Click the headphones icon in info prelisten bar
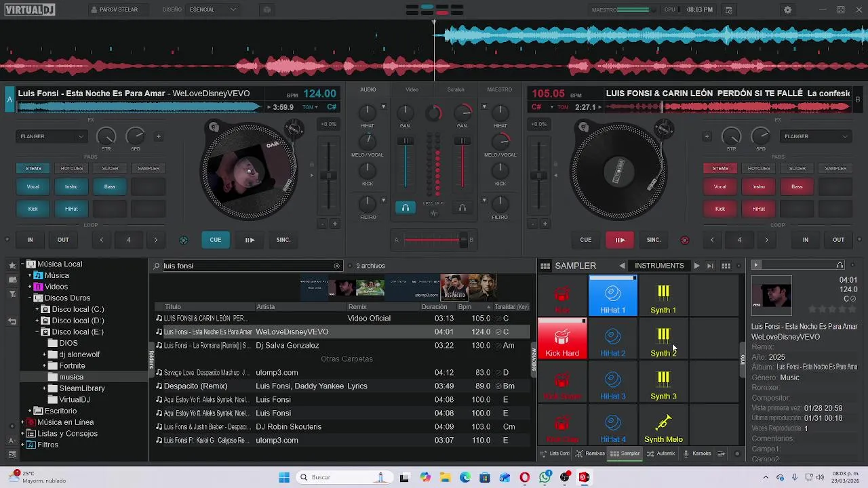Screen dimensions: 868x488 [840, 265]
